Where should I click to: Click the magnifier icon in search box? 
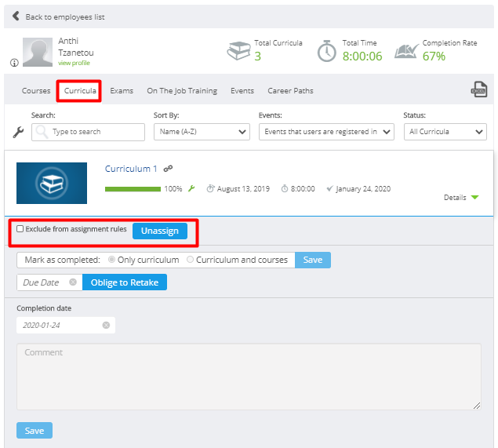tap(42, 132)
